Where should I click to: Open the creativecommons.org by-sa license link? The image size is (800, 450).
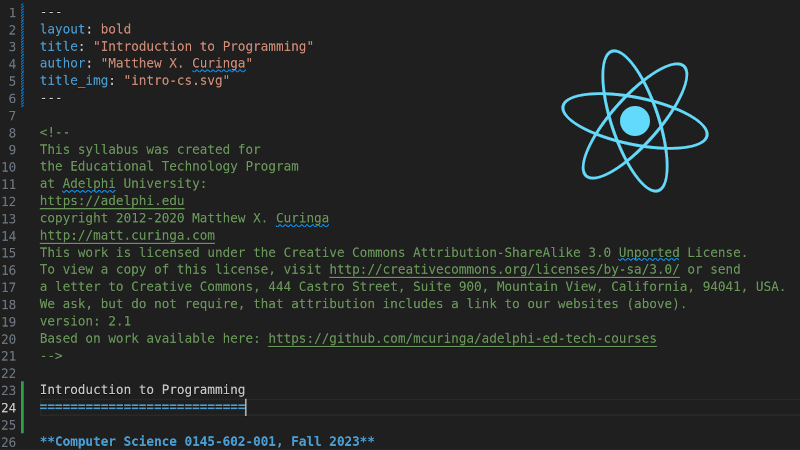pyautogui.click(x=504, y=269)
